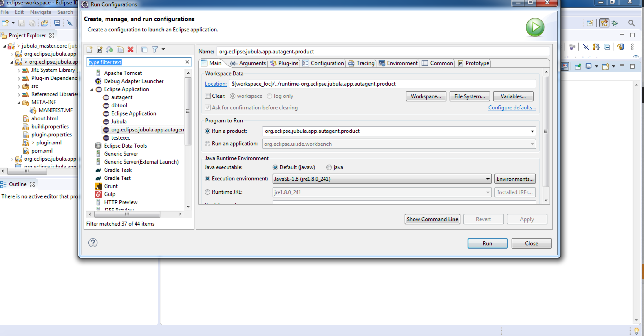Select Grunt configuration type

(111, 186)
